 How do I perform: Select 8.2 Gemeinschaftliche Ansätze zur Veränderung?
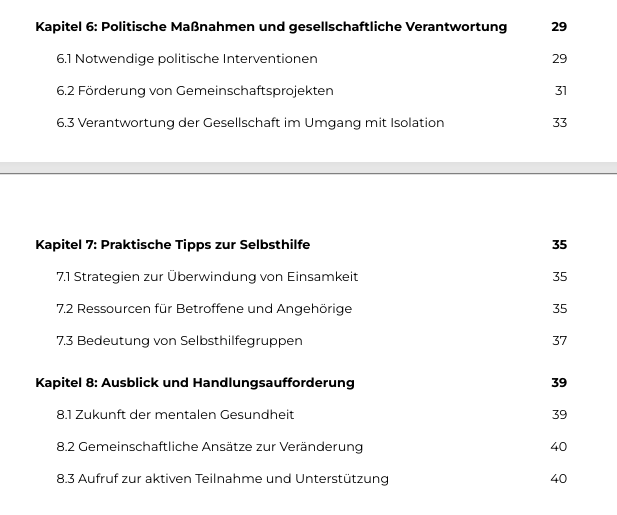[209, 447]
